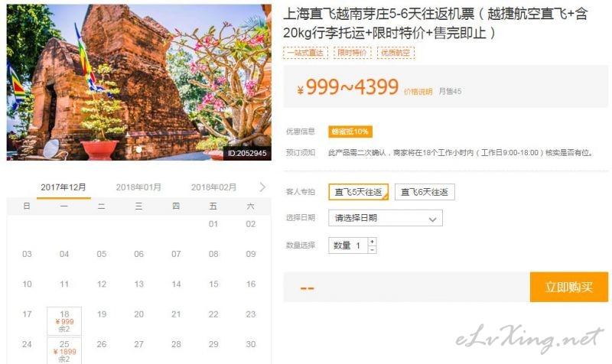This screenshot has width=612, height=364.
Task: Click the 一站式直达 tag
Action: [305, 53]
